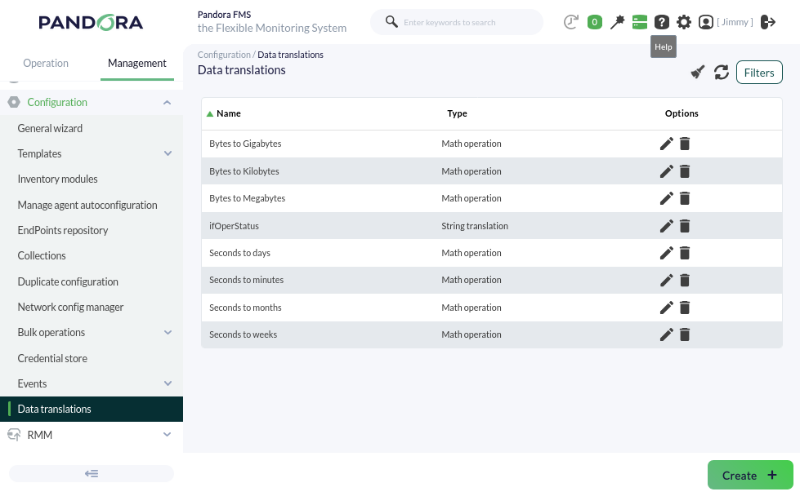Delete the Seconds to months entry

pos(685,308)
